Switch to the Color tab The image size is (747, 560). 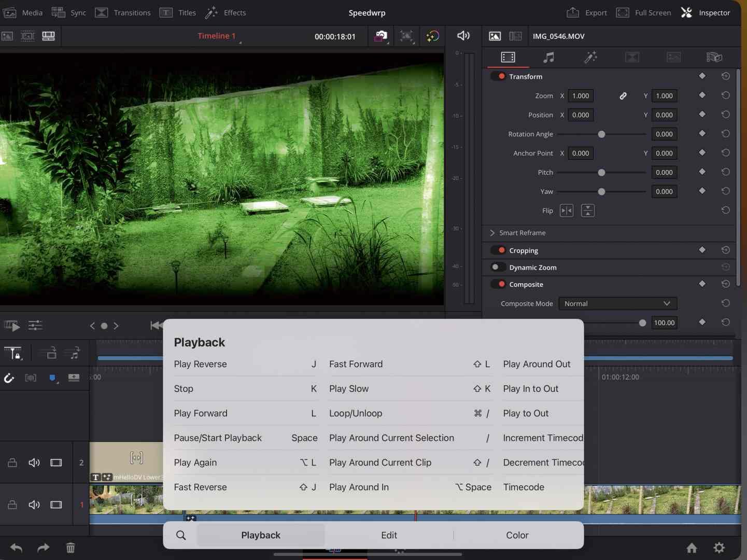coord(517,535)
